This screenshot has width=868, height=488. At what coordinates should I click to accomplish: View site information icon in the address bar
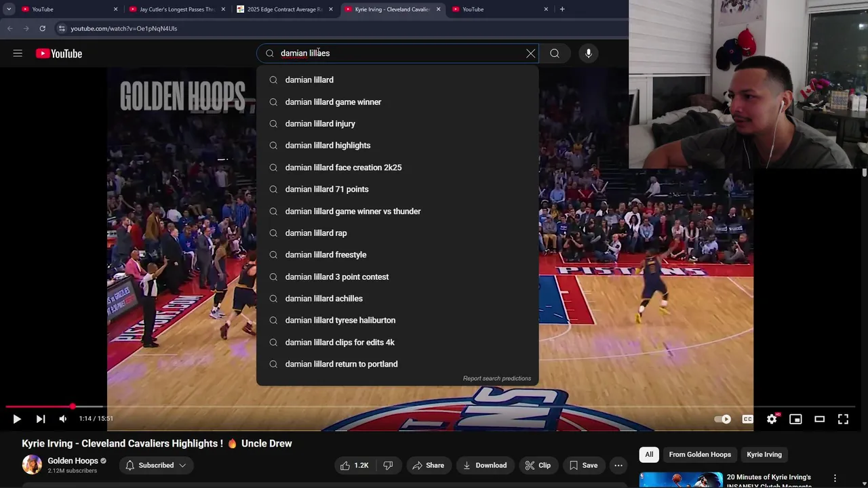click(x=61, y=28)
